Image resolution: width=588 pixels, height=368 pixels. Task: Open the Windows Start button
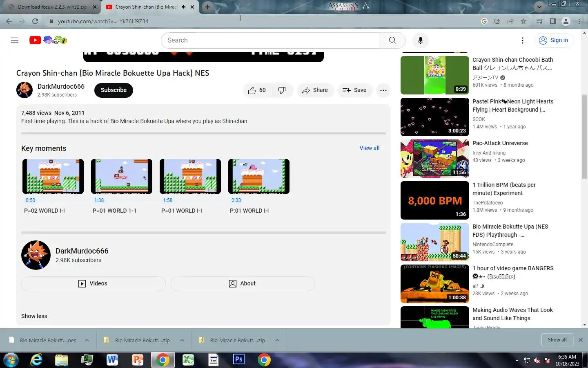point(11,360)
